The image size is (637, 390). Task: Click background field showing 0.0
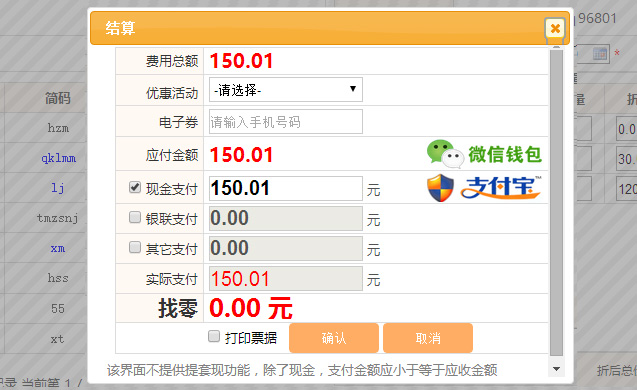pos(627,129)
